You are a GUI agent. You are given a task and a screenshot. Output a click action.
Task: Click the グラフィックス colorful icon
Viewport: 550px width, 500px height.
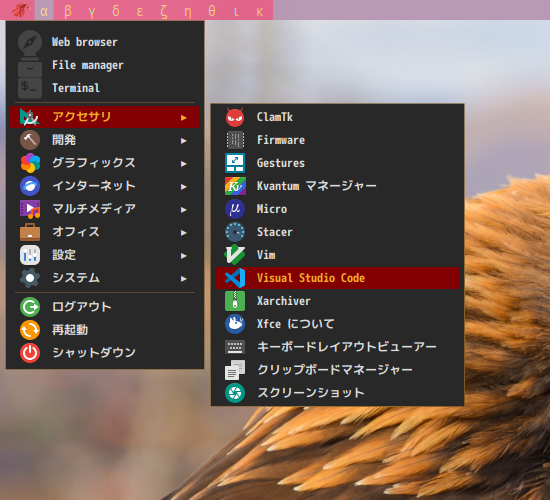pos(30,163)
